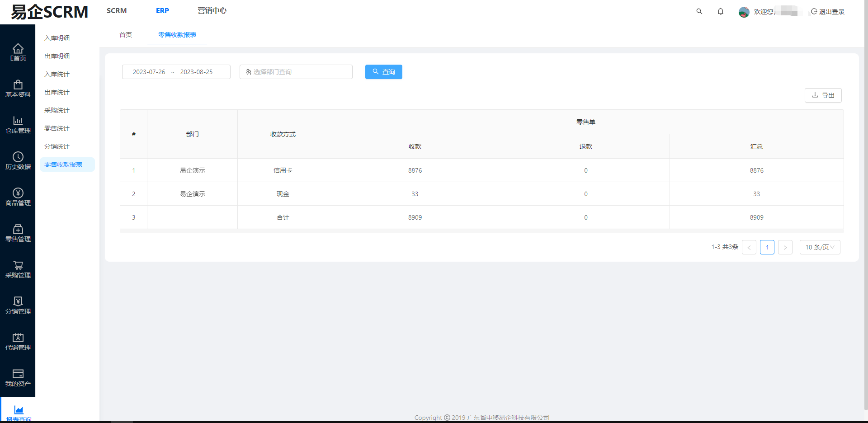Switch to the SCRM top menu
Viewport: 868px width, 423px height.
click(x=117, y=11)
